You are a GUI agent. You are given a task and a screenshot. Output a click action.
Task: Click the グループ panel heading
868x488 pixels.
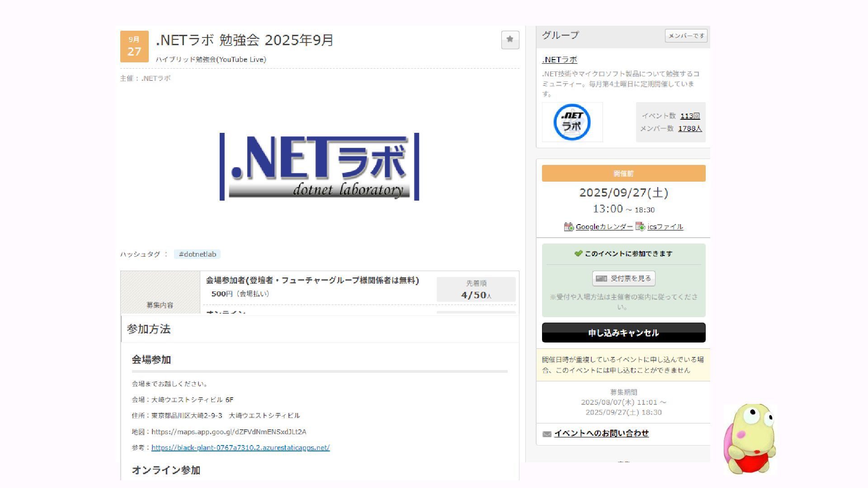coord(560,35)
